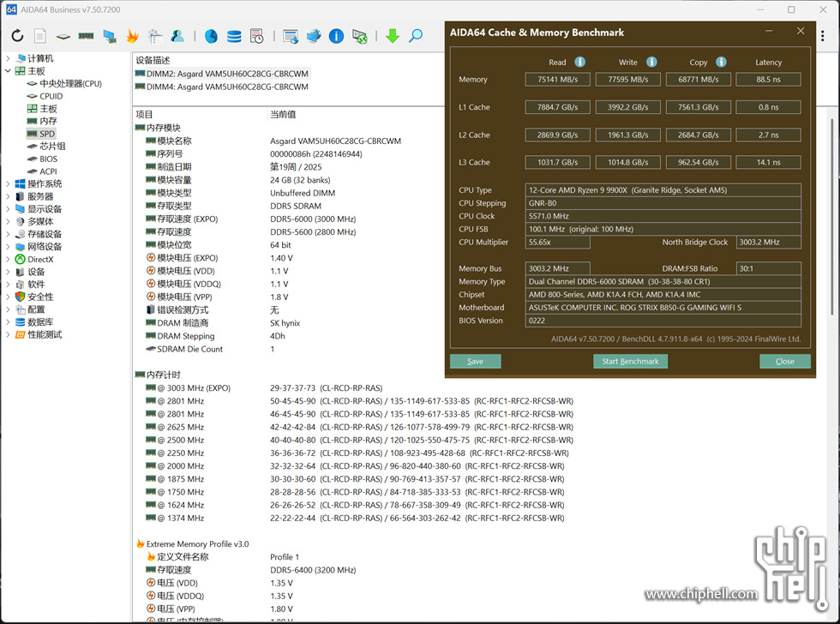This screenshot has height=624, width=840.
Task: Collapse the 主板 tree node
Action: (8, 70)
